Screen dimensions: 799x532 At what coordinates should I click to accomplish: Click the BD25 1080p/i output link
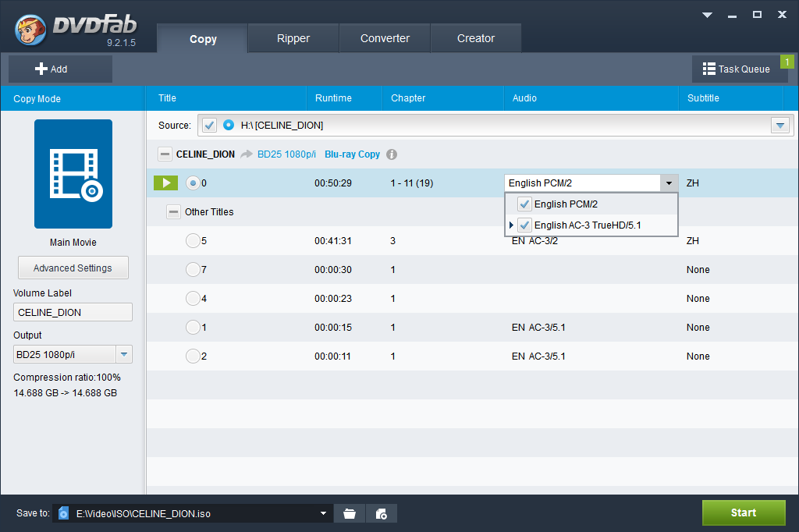click(x=286, y=154)
